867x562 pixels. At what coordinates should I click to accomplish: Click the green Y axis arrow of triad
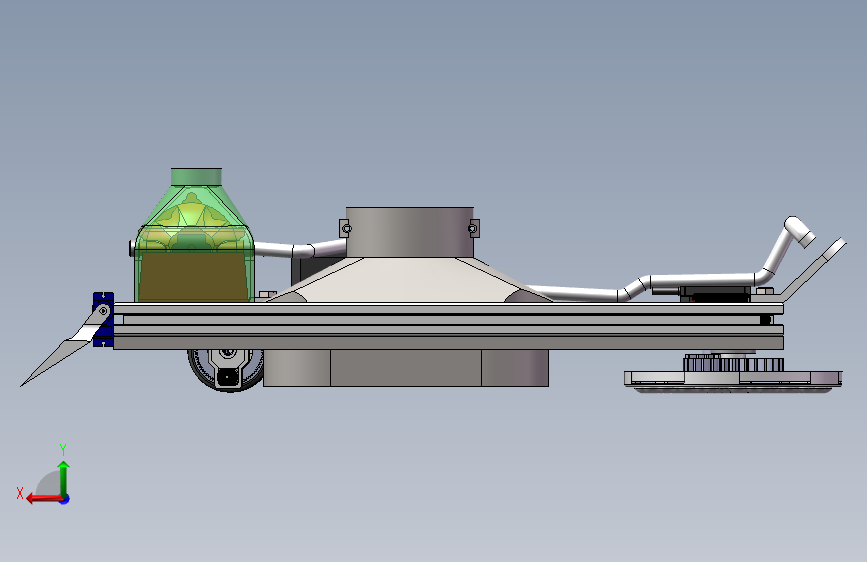64,478
